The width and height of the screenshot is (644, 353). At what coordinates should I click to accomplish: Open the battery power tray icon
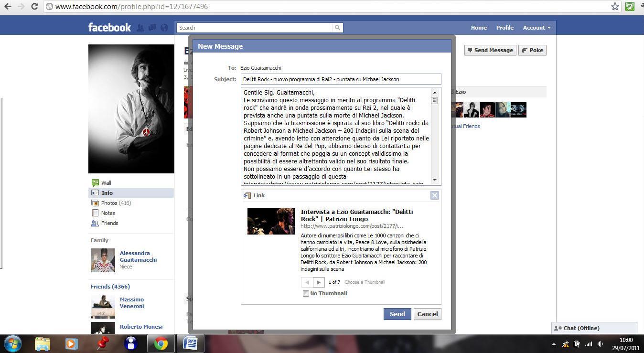577,344
